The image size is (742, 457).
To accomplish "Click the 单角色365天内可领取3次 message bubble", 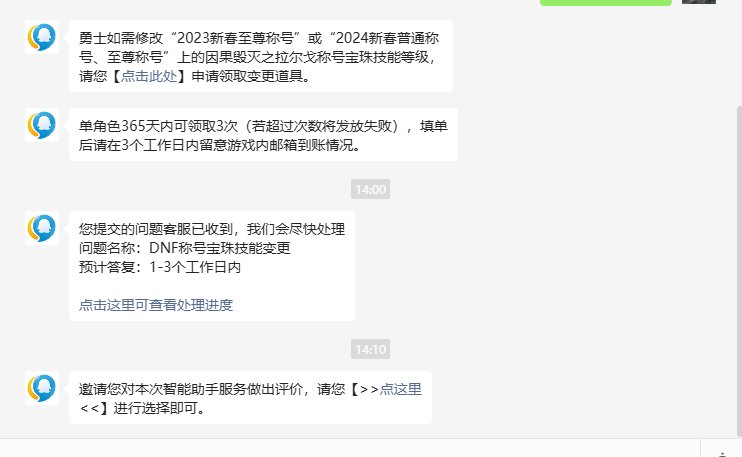I will pos(264,135).
